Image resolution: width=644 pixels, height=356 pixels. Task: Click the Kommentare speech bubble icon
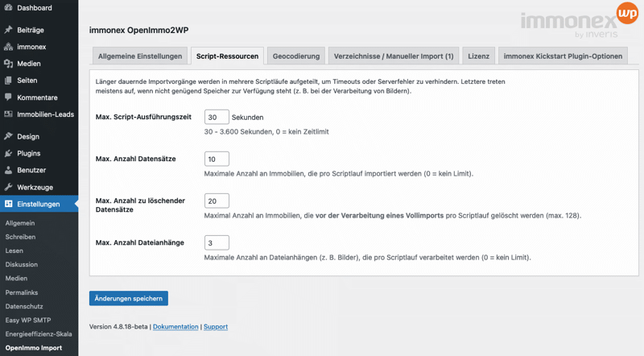click(x=8, y=97)
